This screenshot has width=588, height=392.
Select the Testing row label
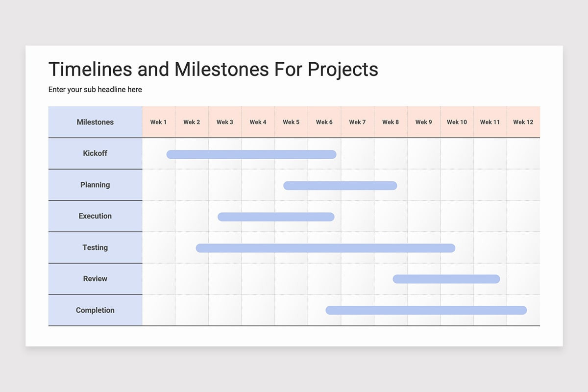95,247
